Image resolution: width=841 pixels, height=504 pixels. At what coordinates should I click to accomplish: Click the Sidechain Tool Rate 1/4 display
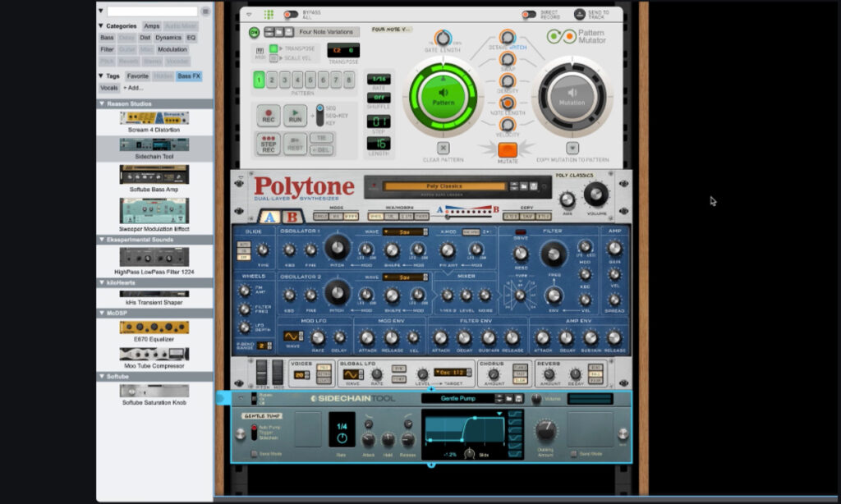pyautogui.click(x=342, y=429)
